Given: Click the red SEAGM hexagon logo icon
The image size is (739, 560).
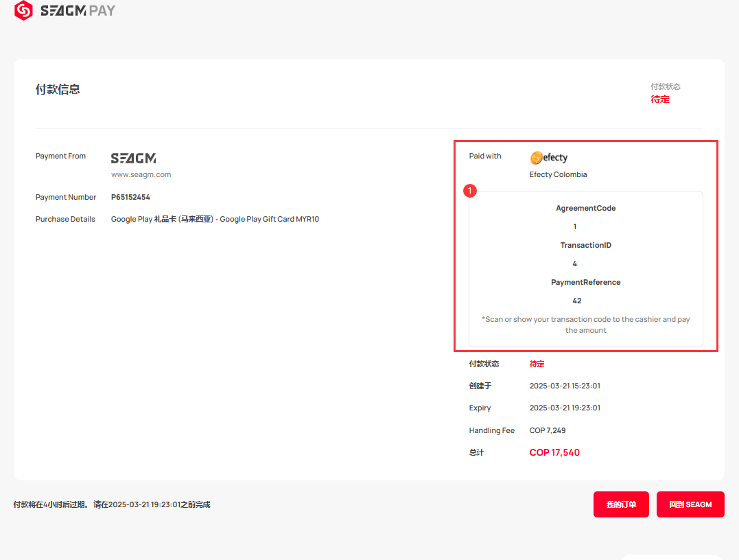Looking at the screenshot, I should (x=23, y=10).
